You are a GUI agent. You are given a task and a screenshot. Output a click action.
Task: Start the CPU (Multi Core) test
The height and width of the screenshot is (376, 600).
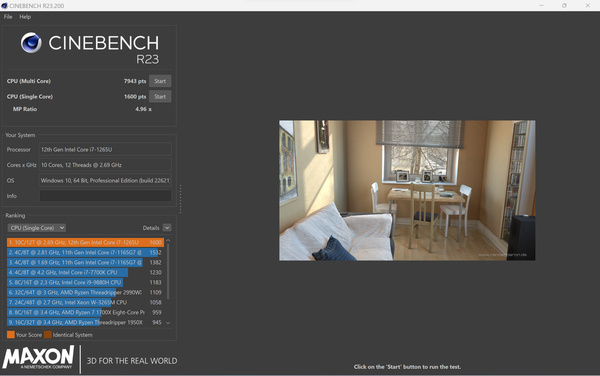(x=160, y=81)
